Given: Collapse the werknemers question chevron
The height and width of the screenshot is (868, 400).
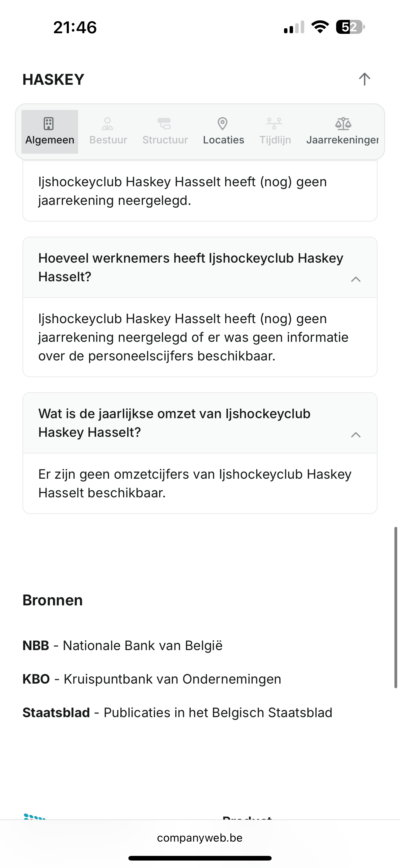Looking at the screenshot, I should coord(356,279).
